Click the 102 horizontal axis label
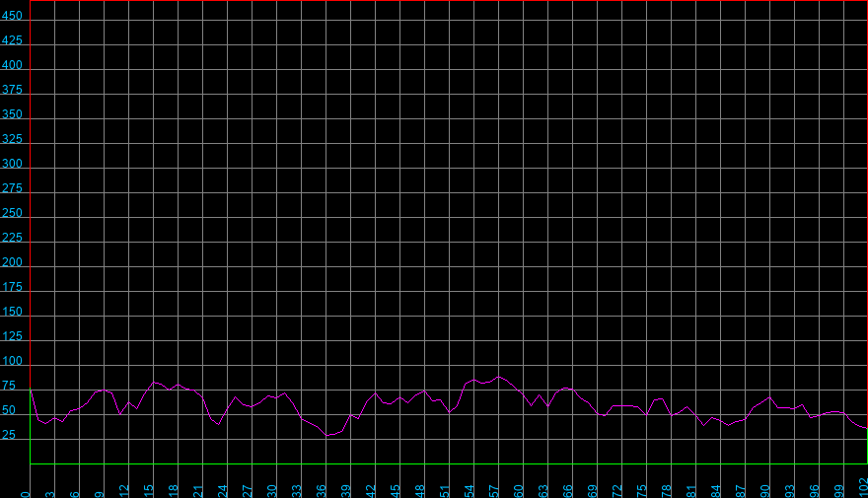868x498 pixels. coord(862,487)
